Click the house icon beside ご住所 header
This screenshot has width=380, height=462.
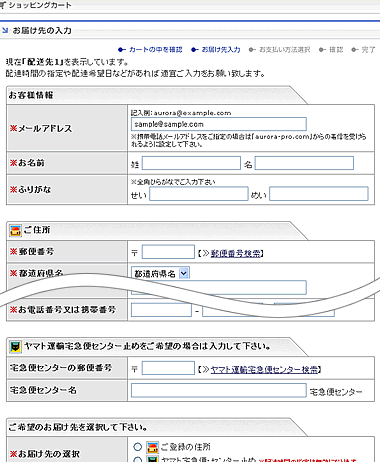(15, 231)
